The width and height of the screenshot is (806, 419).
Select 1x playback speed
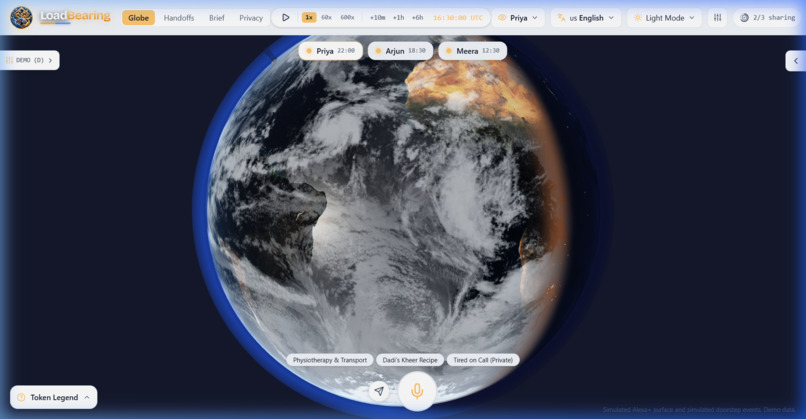[309, 17]
